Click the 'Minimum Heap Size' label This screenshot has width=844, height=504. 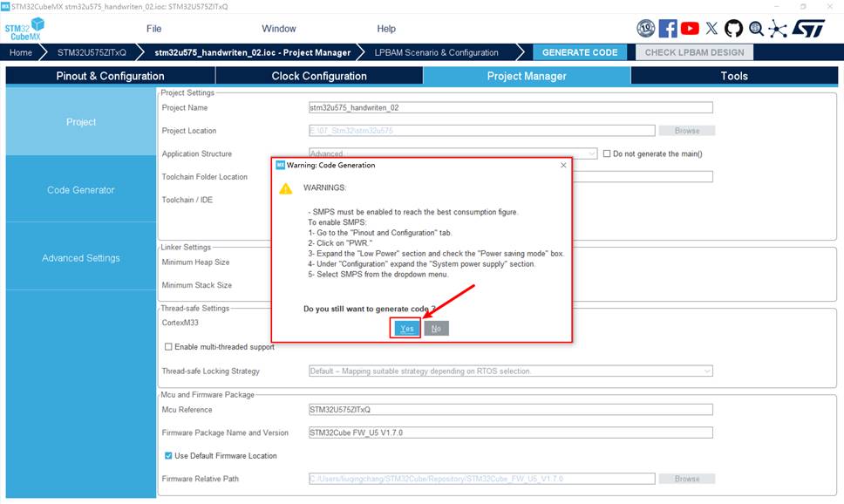[195, 262]
